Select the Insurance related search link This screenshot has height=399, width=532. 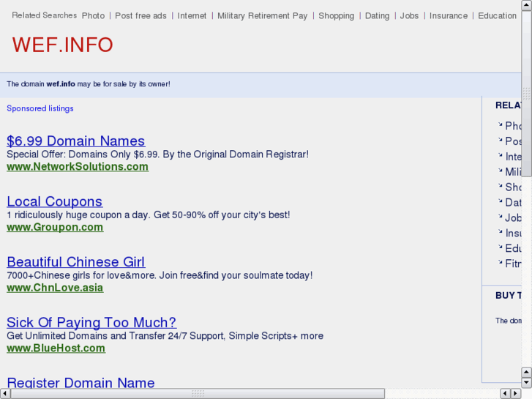(x=449, y=16)
